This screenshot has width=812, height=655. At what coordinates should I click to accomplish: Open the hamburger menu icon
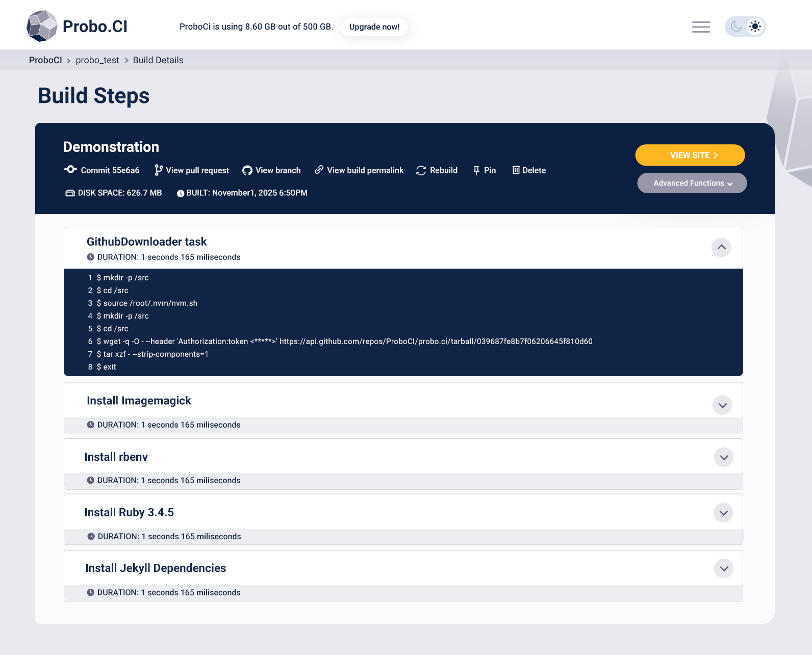click(701, 27)
